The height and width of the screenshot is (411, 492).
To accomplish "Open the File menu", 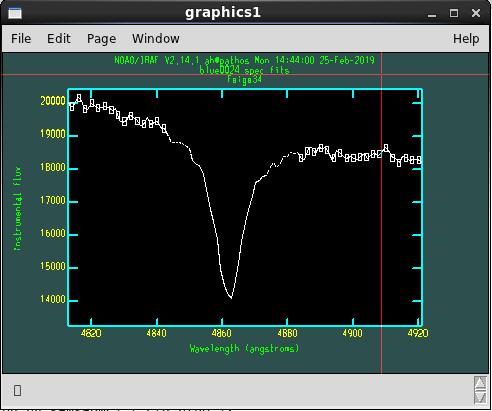I will point(21,39).
